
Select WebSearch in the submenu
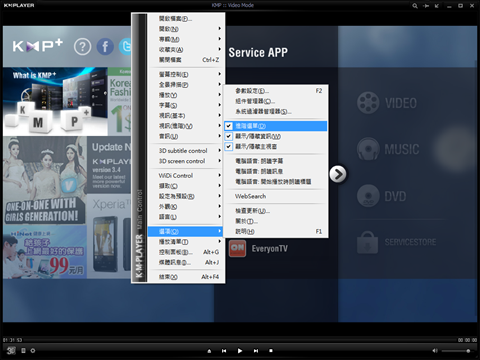point(276,196)
